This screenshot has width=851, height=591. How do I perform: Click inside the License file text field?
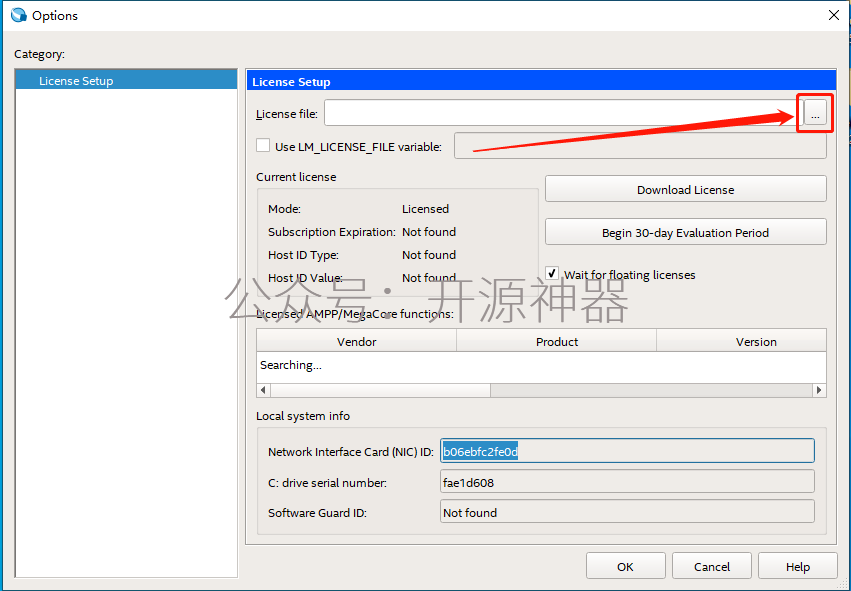tap(560, 114)
